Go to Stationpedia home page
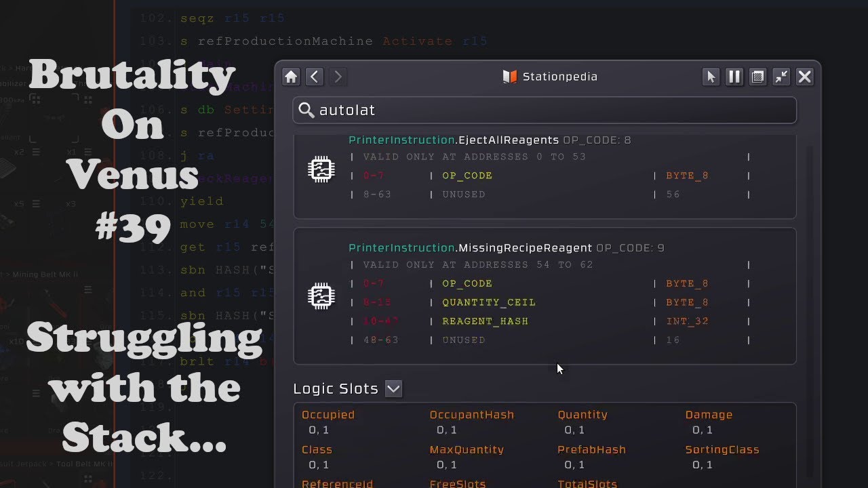The image size is (868, 488). (x=292, y=77)
